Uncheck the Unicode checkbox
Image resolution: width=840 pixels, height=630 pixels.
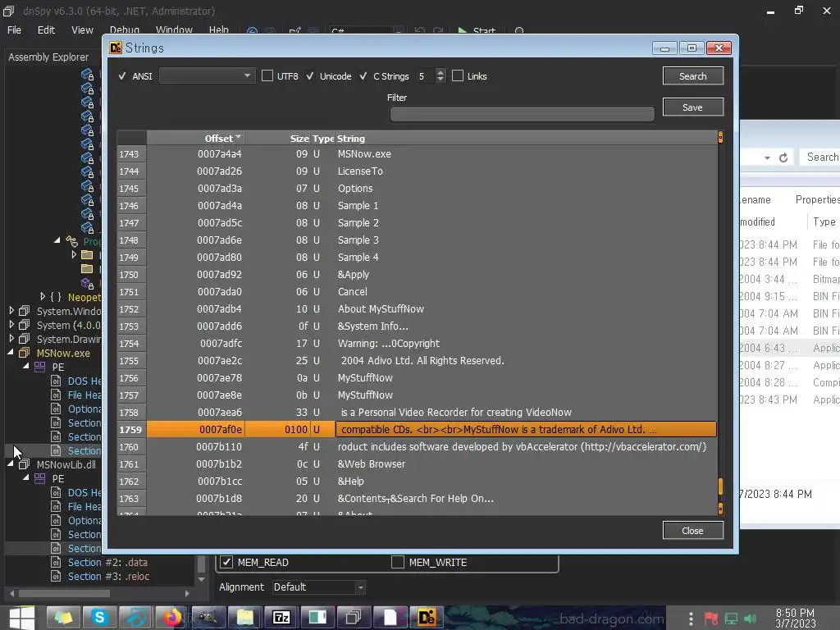[310, 76]
